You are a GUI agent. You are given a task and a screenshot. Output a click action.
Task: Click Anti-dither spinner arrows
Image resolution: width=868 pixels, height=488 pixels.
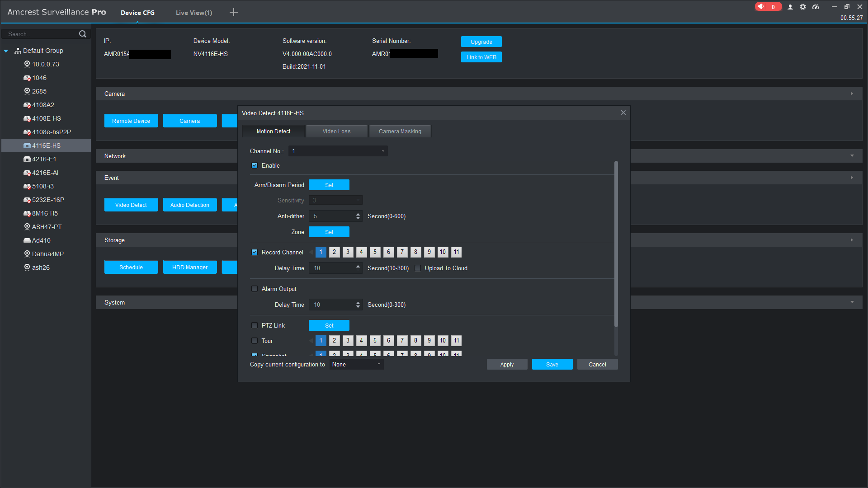pos(358,216)
